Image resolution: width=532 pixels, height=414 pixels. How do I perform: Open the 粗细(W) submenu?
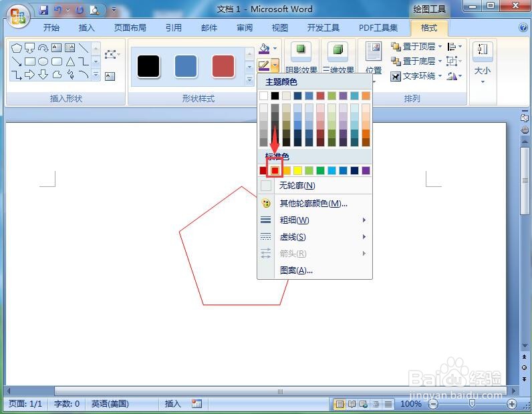click(315, 220)
